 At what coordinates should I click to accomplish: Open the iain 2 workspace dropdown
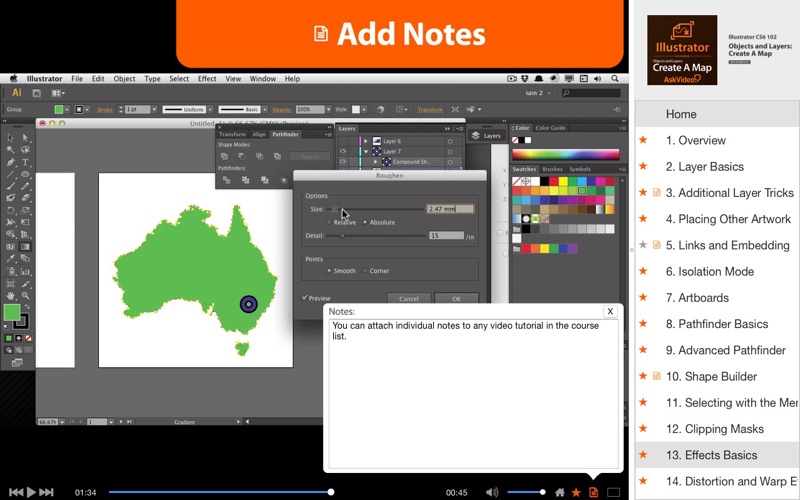click(538, 93)
